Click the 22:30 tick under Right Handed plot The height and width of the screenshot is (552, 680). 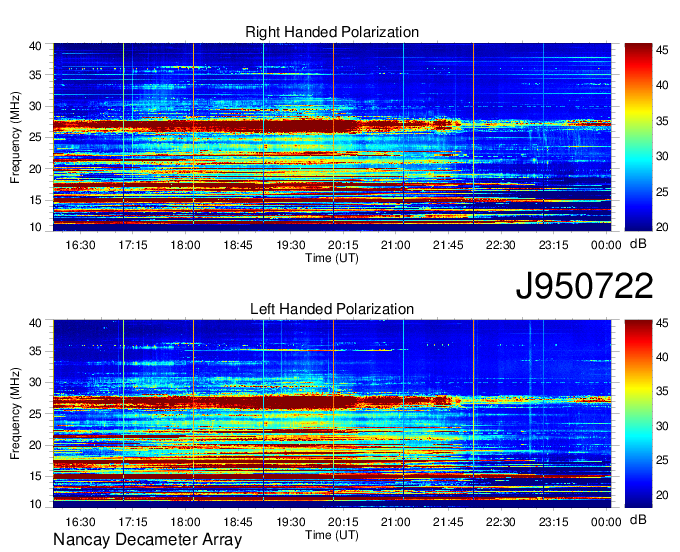[x=500, y=245]
